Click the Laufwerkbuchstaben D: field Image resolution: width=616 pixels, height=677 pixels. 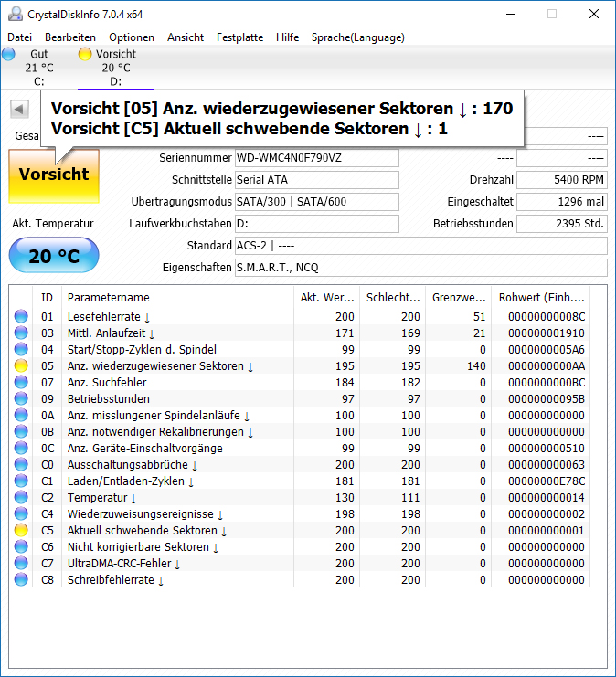[x=316, y=224]
